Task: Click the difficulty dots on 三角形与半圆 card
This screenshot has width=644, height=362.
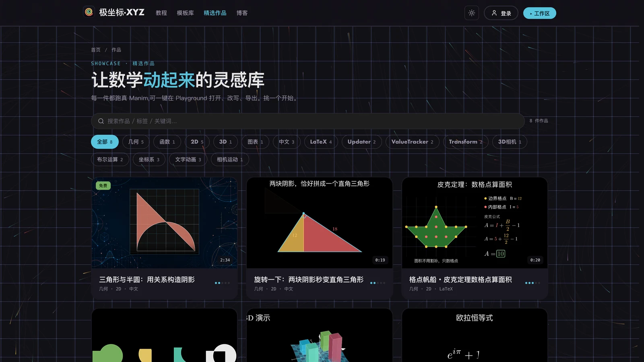Action: coord(222,283)
